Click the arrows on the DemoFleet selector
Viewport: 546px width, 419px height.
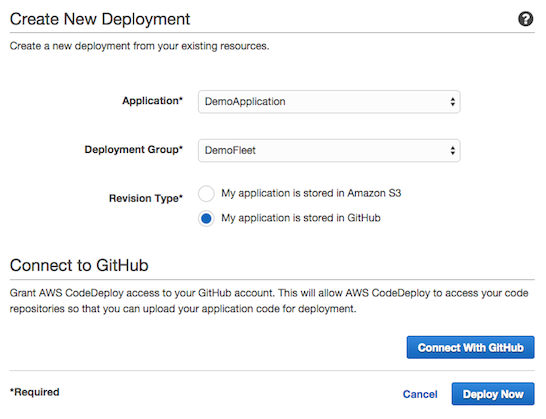click(452, 150)
